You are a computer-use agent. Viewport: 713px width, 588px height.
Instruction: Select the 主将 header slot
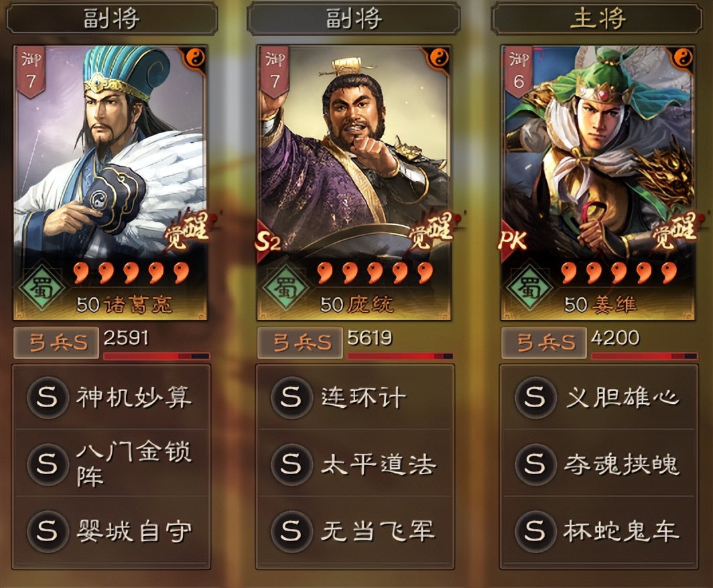point(598,19)
